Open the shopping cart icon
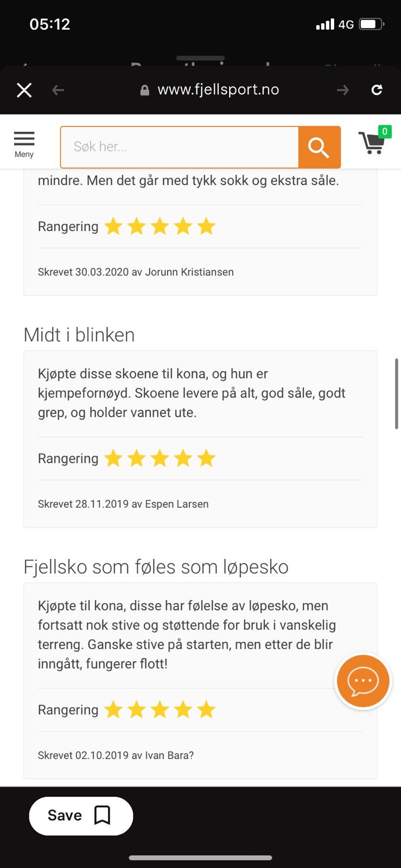This screenshot has height=868, width=401. [372, 143]
